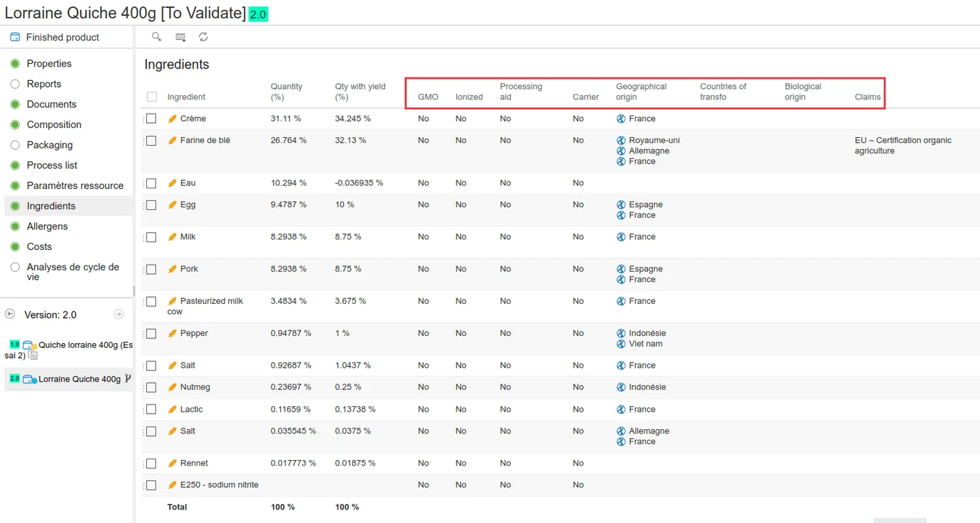Viewport: 980px width, 523px height.
Task: Open the Properties section
Action: click(49, 64)
